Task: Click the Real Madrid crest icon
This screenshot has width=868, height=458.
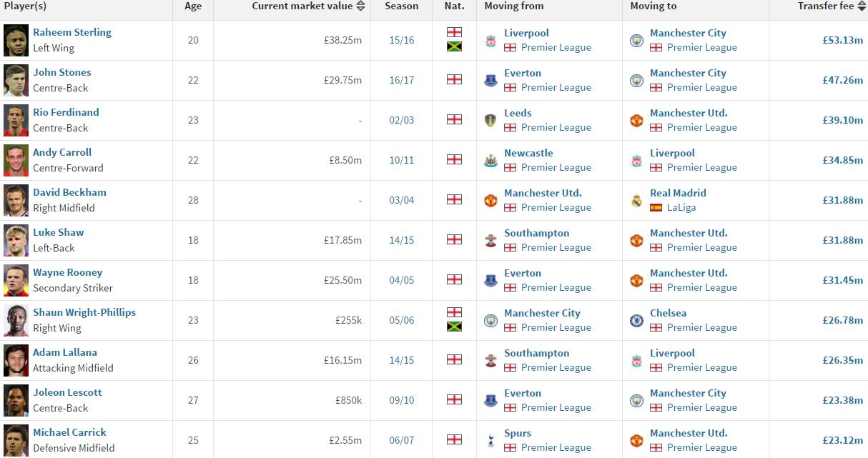Action: 636,201
